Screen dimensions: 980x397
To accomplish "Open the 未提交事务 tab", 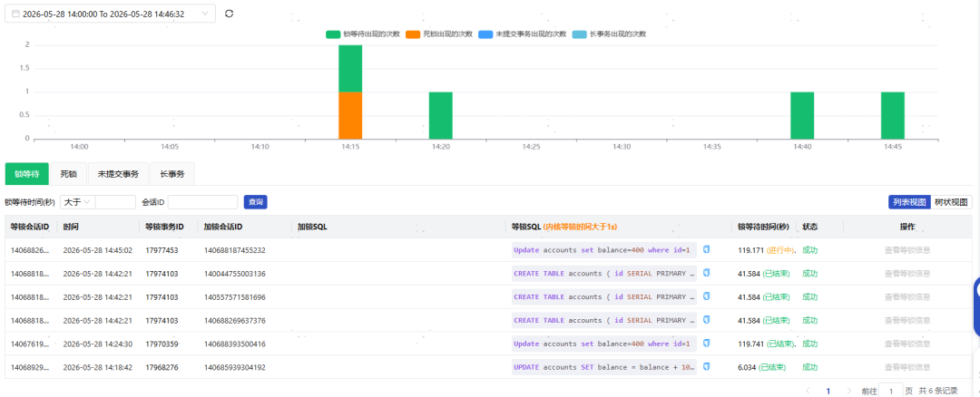I will click(x=118, y=173).
